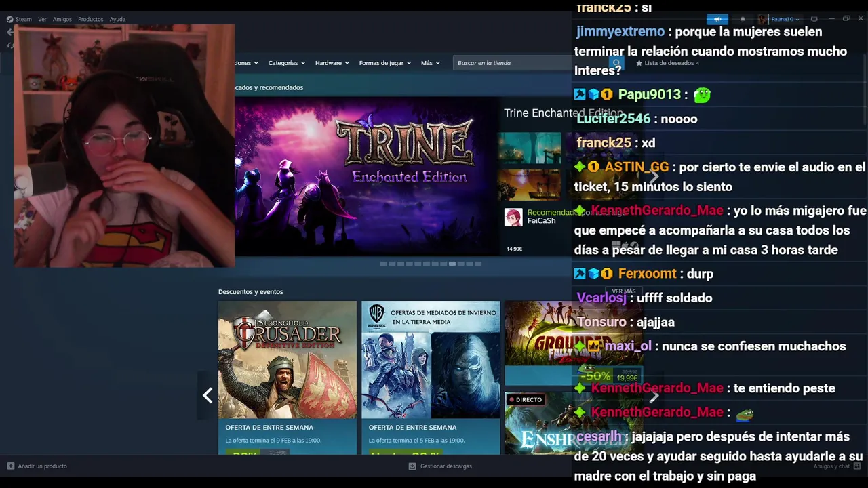Image resolution: width=868 pixels, height=488 pixels.
Task: Click the store search magnifier button
Action: 616,63
